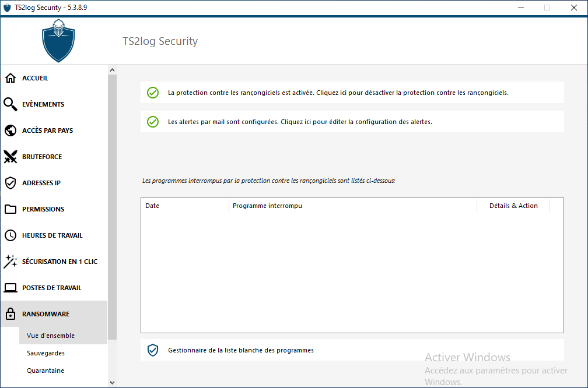
Task: Select ADRESSES IP in sidebar
Action: click(x=54, y=183)
